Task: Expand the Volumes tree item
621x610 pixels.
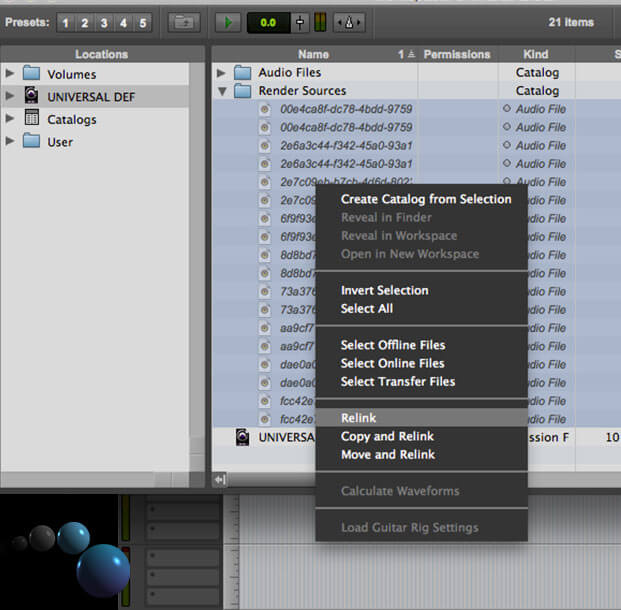Action: [10, 74]
